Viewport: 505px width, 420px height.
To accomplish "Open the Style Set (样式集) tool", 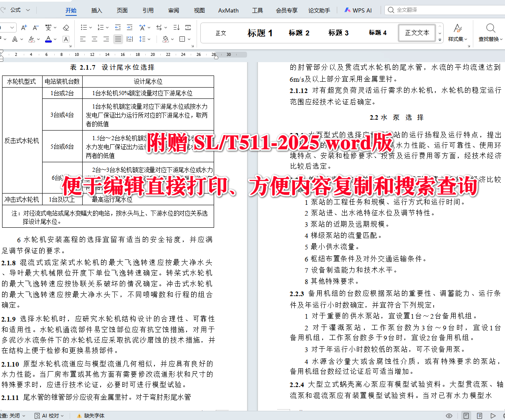I will (x=458, y=33).
